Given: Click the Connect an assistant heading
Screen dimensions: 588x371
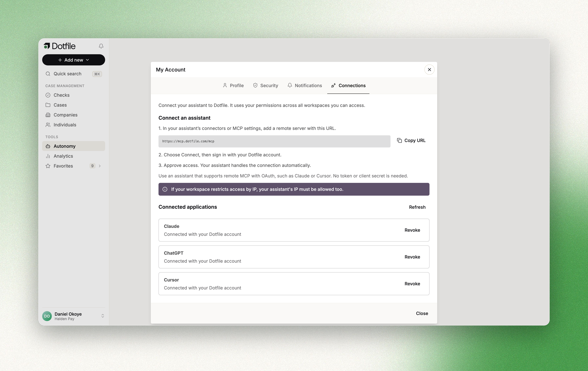Looking at the screenshot, I should [x=184, y=118].
